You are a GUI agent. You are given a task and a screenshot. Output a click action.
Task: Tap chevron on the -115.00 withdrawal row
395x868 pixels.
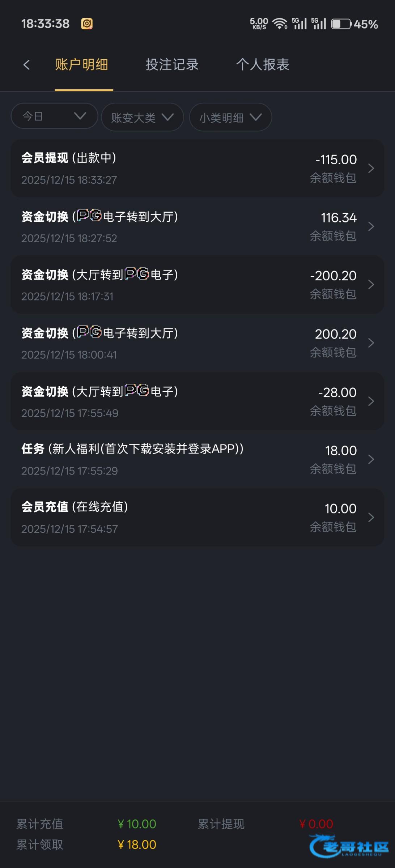pyautogui.click(x=371, y=168)
